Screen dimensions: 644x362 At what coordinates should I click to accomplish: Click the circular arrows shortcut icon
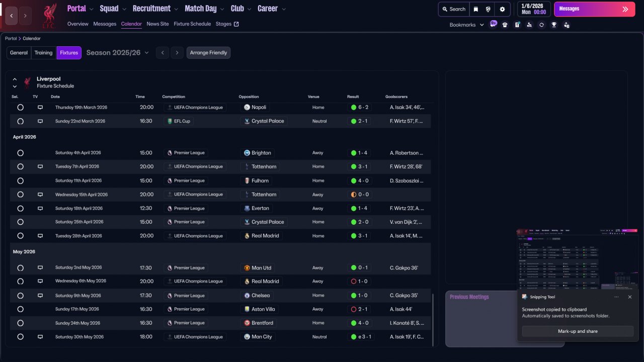[x=541, y=25]
